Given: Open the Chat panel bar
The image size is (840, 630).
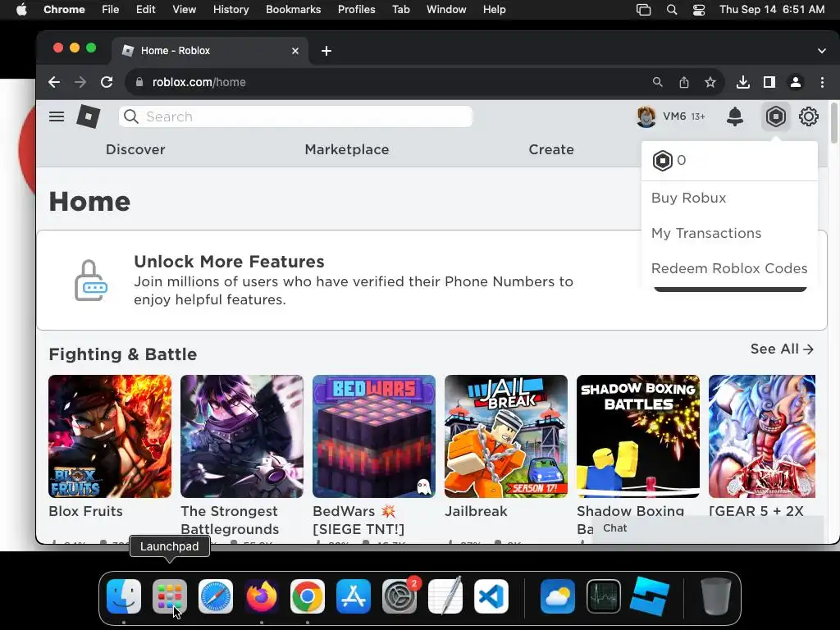Looking at the screenshot, I should tap(707, 528).
